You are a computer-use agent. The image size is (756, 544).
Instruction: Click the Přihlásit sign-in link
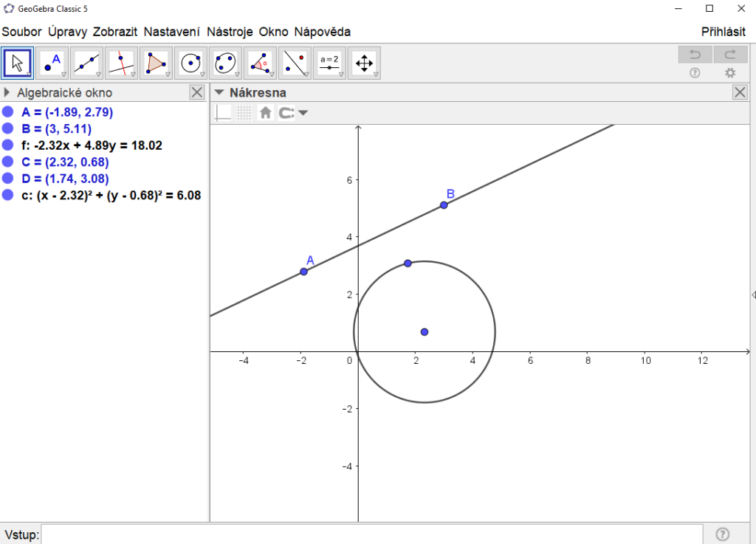tap(723, 32)
